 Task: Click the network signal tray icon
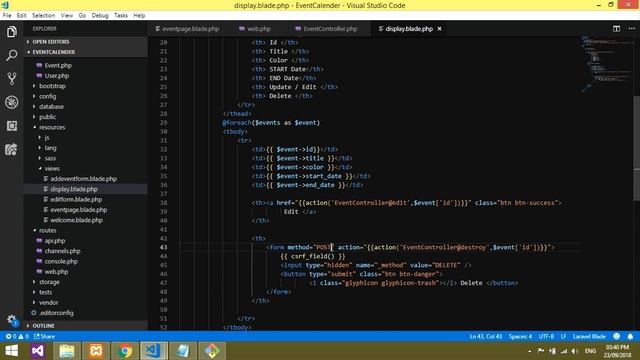coord(564,351)
